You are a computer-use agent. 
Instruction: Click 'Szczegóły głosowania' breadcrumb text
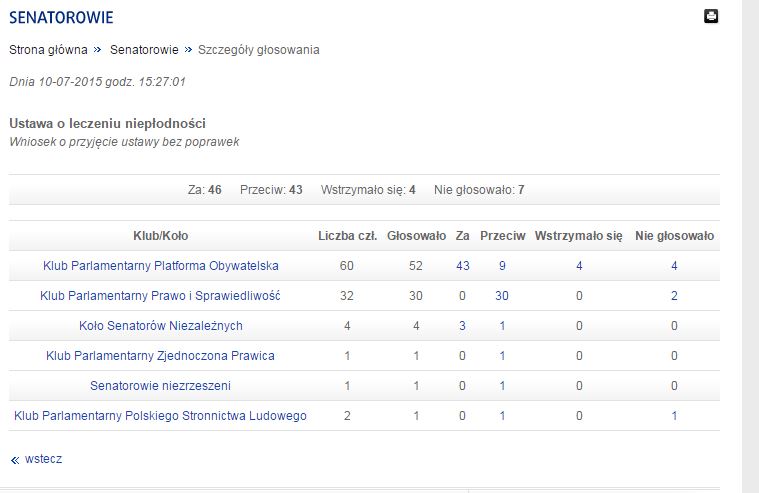(x=259, y=50)
